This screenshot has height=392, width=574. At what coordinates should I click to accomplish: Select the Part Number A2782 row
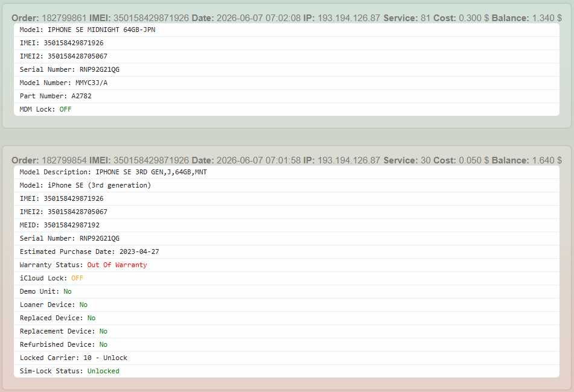(x=287, y=96)
